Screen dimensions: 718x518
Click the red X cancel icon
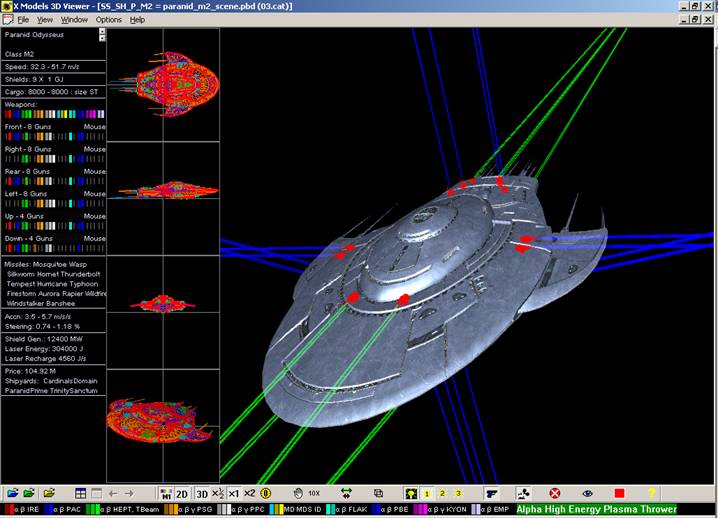point(555,493)
